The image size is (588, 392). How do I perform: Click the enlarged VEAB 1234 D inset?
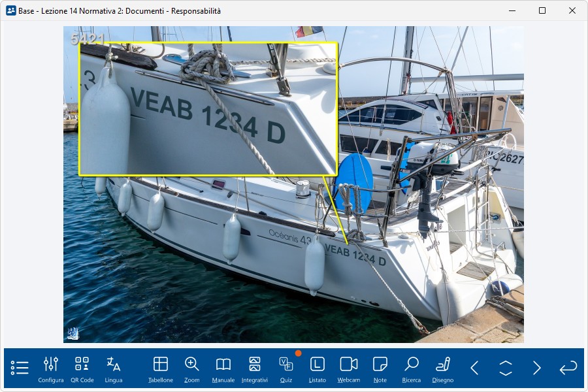click(x=208, y=109)
